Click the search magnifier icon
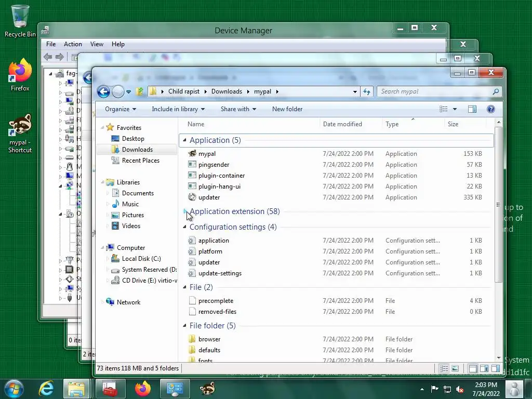Viewport: 532px width, 399px height. click(x=496, y=91)
